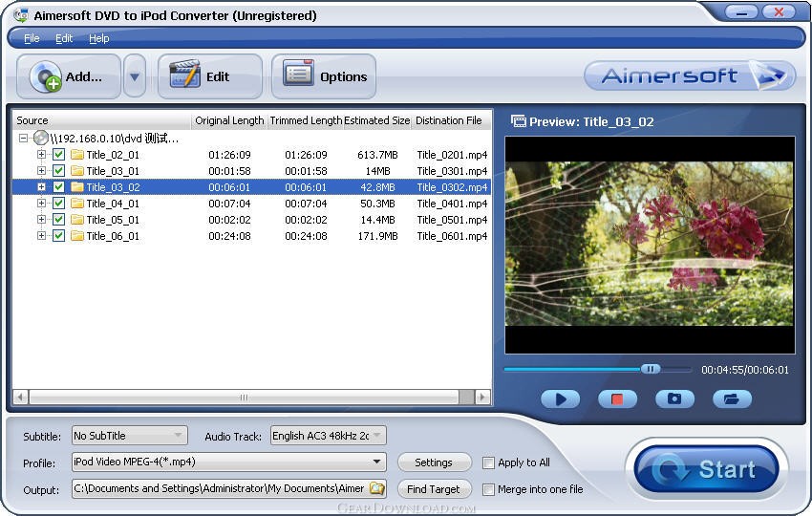812x516 pixels.
Task: Click the scroll right arrow in file list
Action: (482, 398)
